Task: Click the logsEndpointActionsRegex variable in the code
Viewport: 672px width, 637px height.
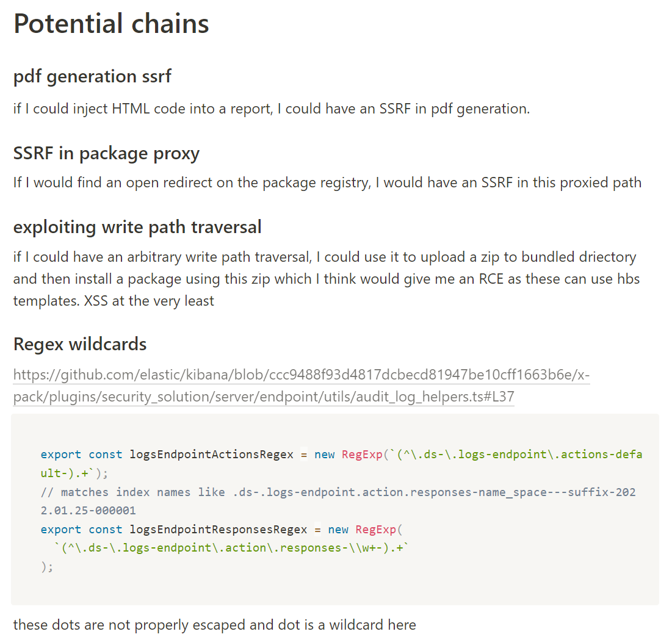Action: click(x=211, y=455)
